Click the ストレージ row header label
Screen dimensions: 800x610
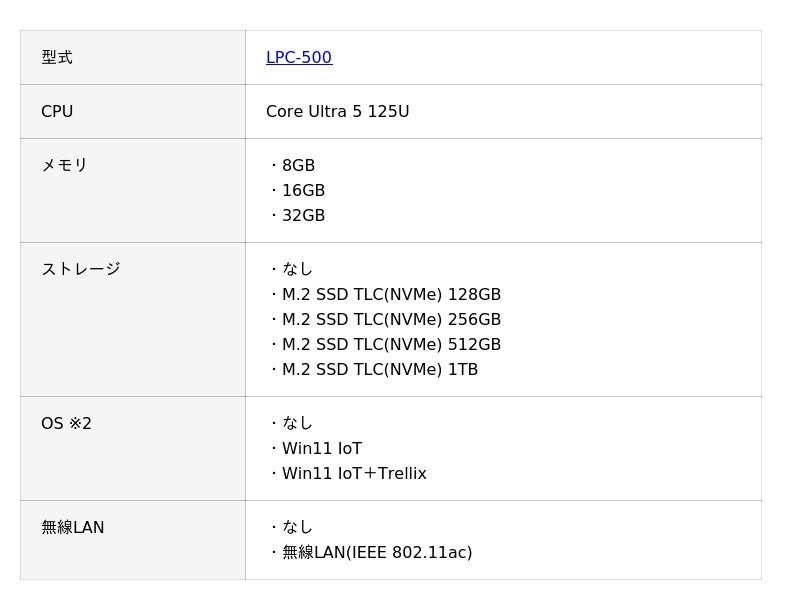(80, 269)
